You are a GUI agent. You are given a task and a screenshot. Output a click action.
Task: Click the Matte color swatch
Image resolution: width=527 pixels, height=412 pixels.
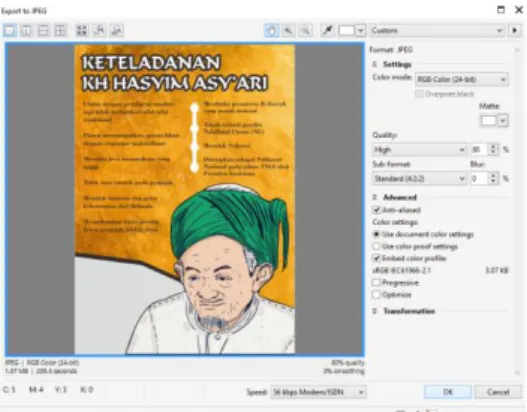click(x=488, y=120)
